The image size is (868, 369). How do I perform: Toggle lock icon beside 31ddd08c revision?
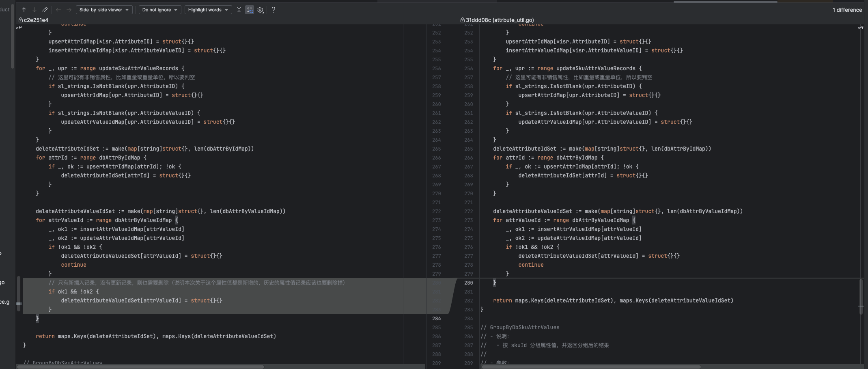[x=462, y=20]
